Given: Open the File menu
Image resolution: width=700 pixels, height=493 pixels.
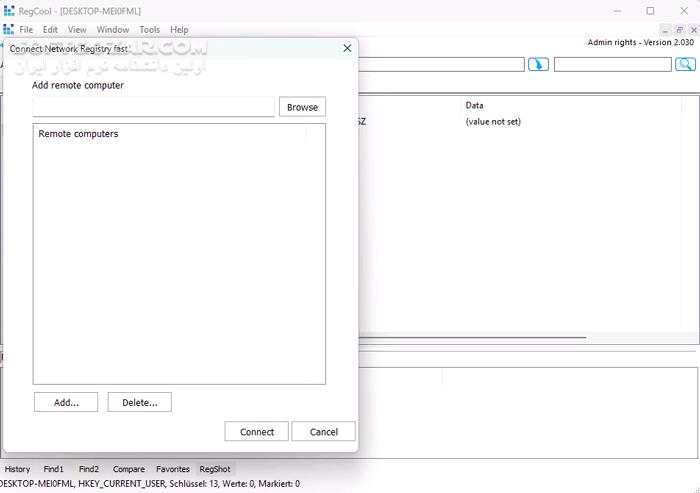Looking at the screenshot, I should pyautogui.click(x=26, y=29).
